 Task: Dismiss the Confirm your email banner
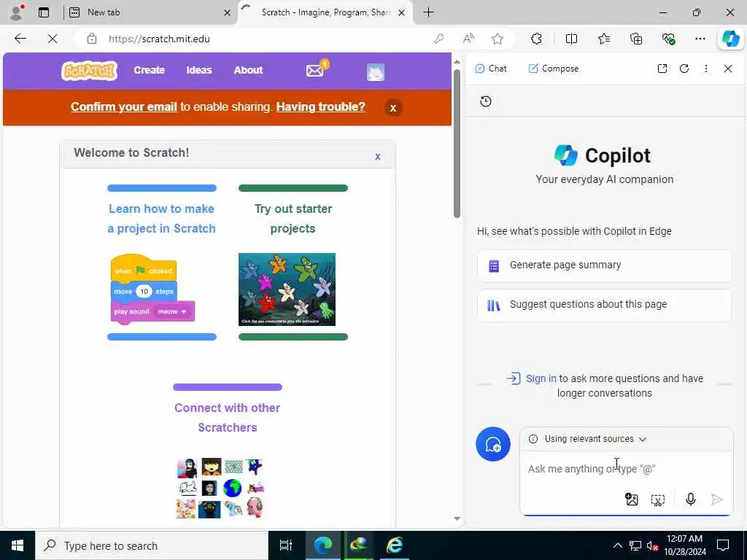coord(393,108)
